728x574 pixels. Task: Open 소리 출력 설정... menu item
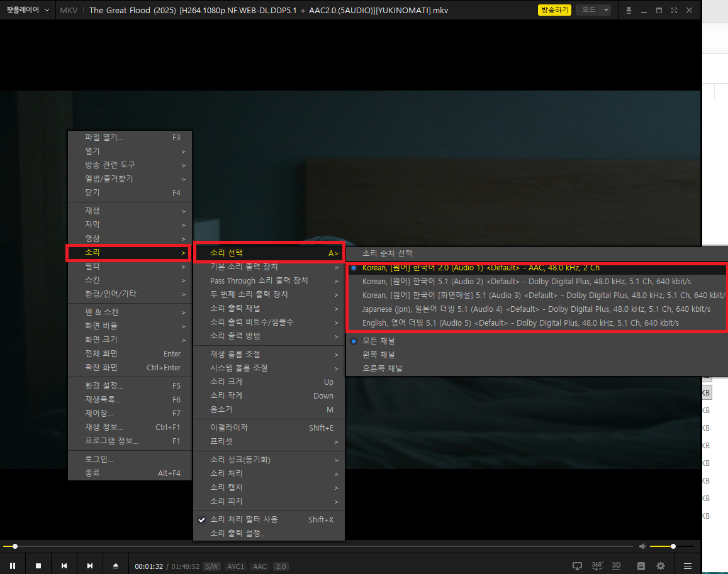(x=269, y=534)
